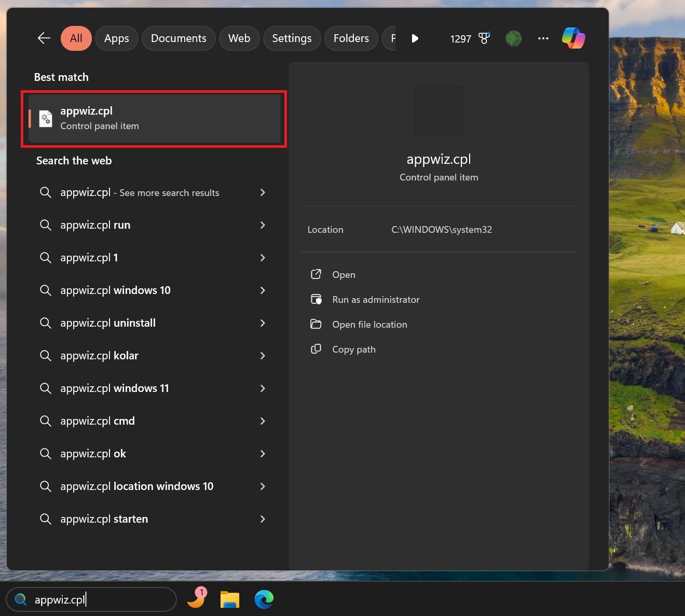Launch File Explorer from the taskbar
This screenshot has height=616, width=685.
point(229,599)
